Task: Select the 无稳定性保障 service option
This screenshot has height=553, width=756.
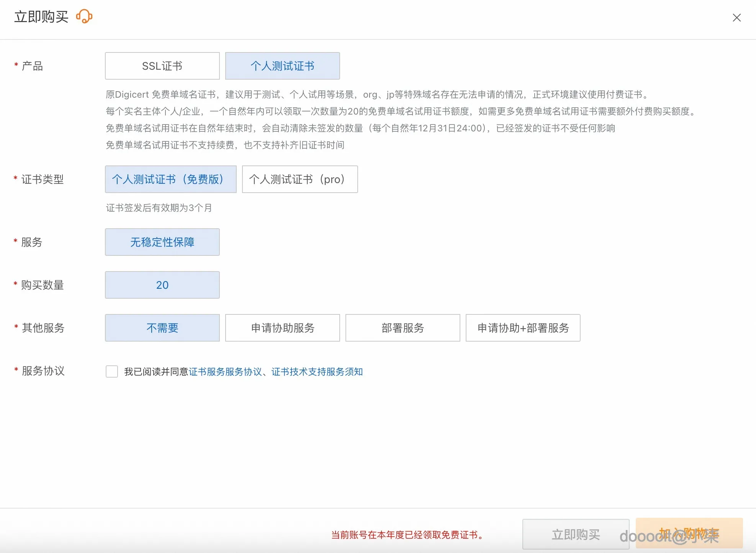Action: 162,242
